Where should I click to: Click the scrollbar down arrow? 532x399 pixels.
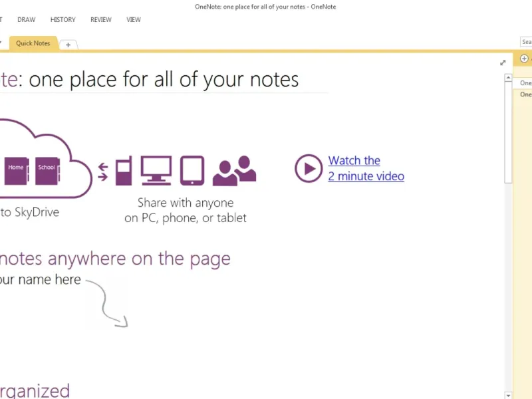tap(508, 395)
